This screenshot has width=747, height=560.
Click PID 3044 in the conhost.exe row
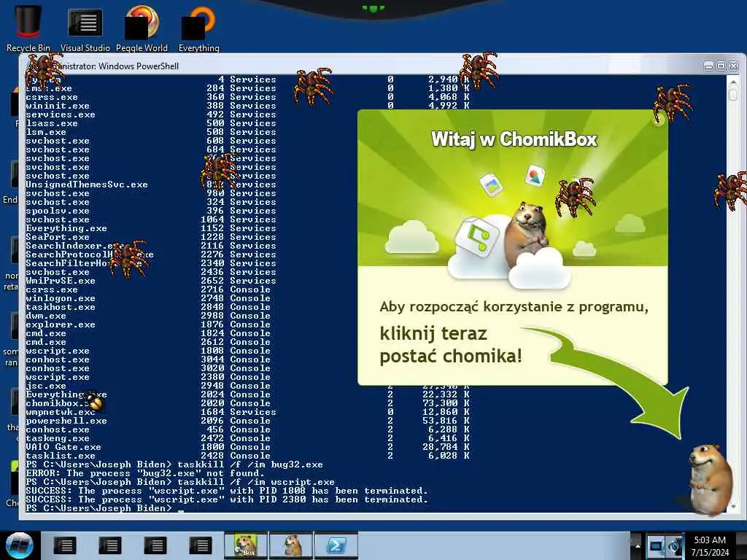pyautogui.click(x=212, y=359)
